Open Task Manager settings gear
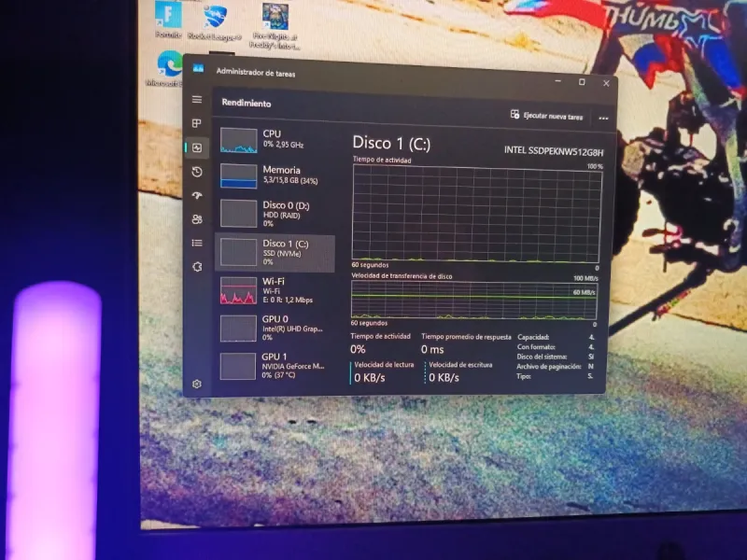 pyautogui.click(x=197, y=384)
